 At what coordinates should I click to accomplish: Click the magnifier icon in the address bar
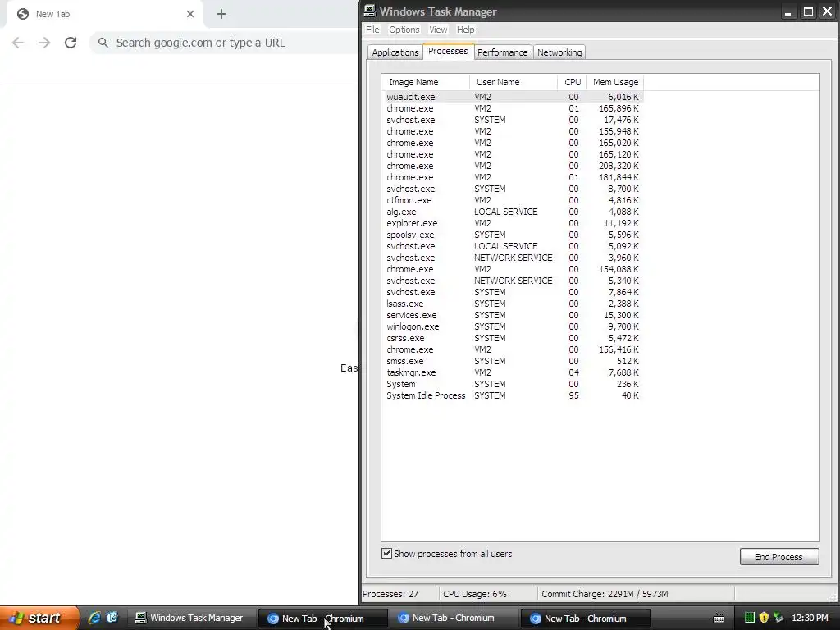point(103,43)
